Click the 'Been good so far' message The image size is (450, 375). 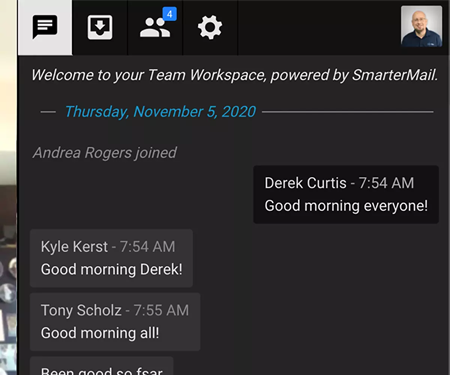102,366
